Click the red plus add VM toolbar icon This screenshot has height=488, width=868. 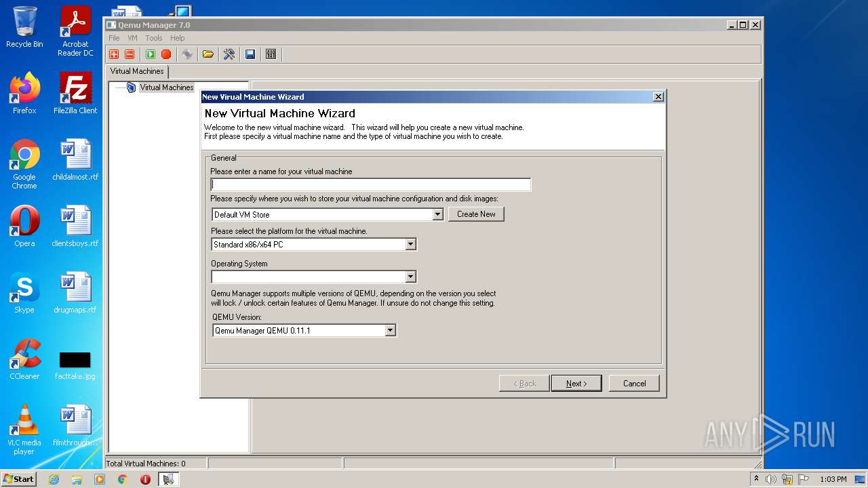point(114,54)
